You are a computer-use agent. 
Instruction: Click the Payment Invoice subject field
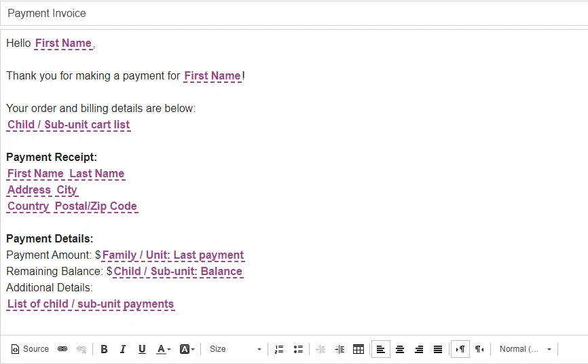[293, 14]
